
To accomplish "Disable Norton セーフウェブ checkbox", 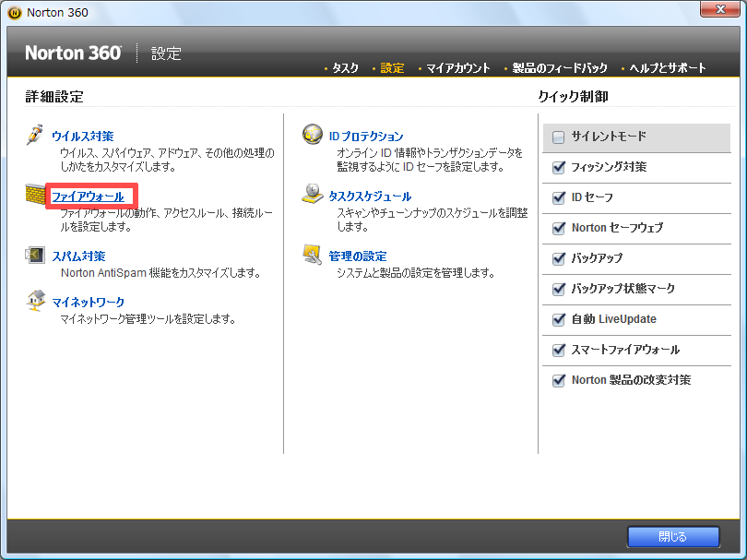I will coord(558,229).
